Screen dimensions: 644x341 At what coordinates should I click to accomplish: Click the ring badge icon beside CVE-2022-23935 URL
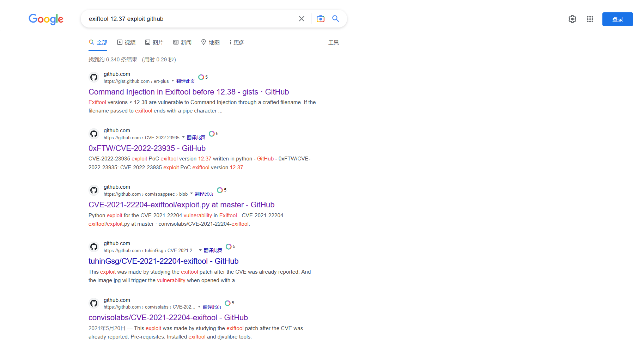[212, 134]
